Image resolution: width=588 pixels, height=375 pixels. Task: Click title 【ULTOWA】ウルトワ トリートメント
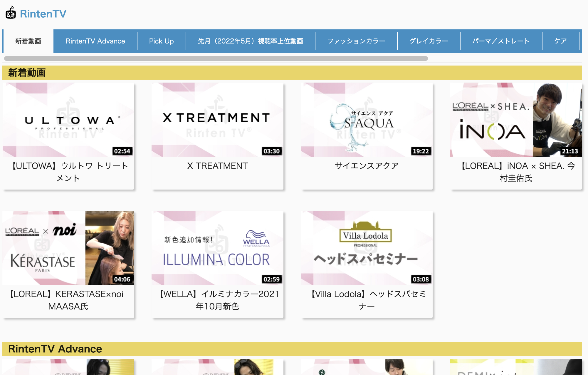68,172
